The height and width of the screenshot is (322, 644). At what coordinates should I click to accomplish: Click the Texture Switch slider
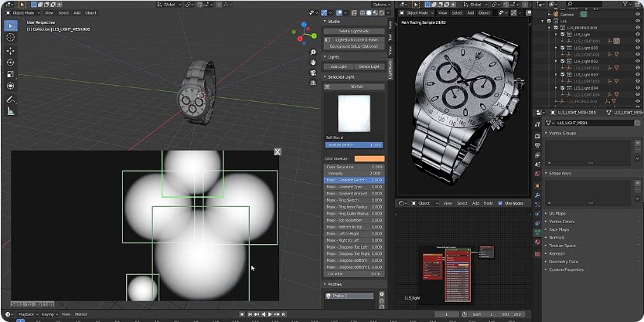point(354,145)
